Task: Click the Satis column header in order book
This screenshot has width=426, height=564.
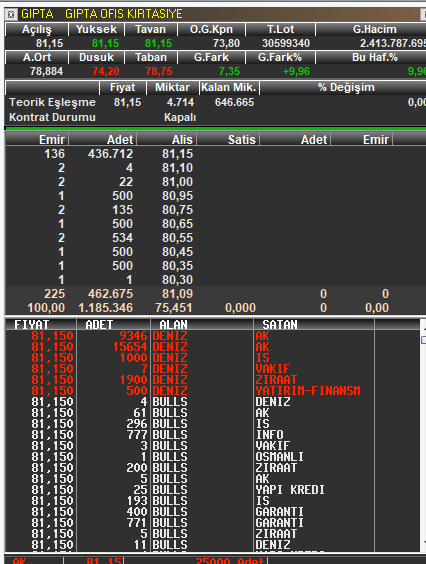Action: point(228,139)
